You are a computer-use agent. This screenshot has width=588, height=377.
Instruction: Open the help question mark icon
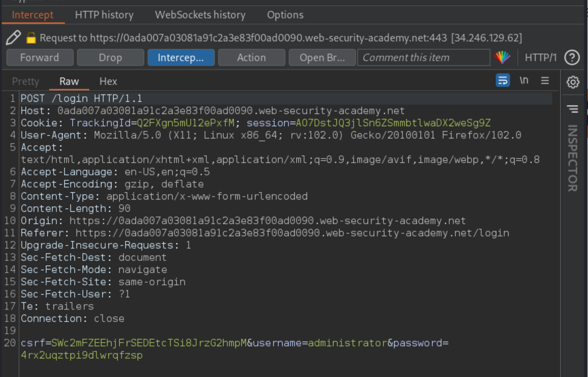click(572, 57)
